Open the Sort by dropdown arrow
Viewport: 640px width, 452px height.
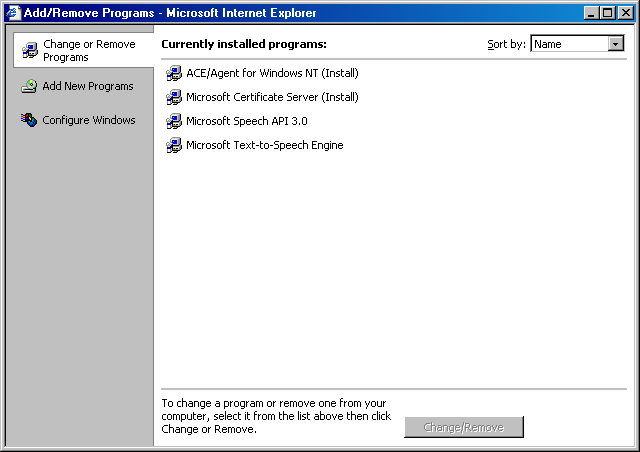coord(616,44)
